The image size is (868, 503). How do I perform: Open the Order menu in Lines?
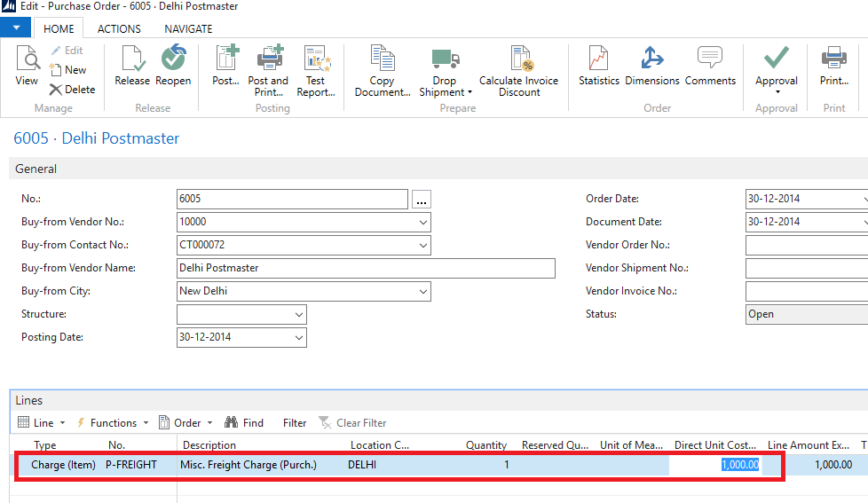186,423
